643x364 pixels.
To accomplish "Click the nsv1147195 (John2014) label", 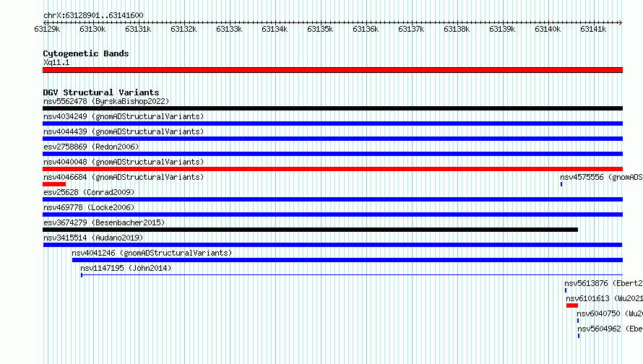I will click(126, 268).
